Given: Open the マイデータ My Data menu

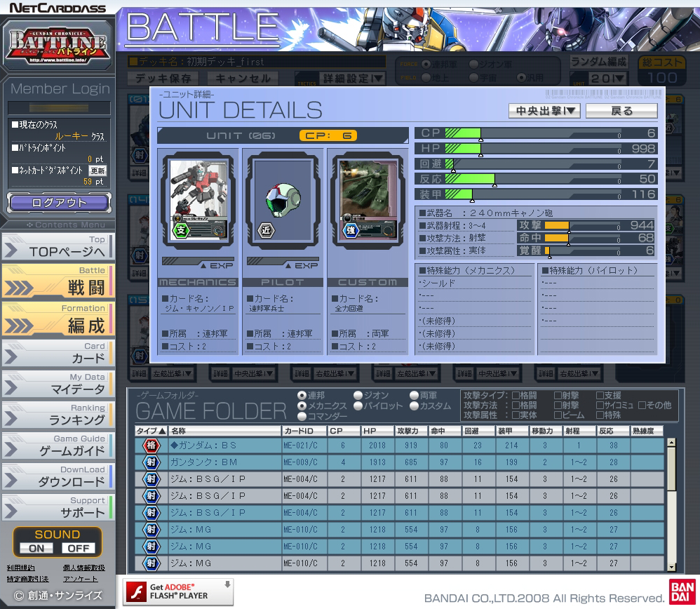Looking at the screenshot, I should pyautogui.click(x=58, y=384).
